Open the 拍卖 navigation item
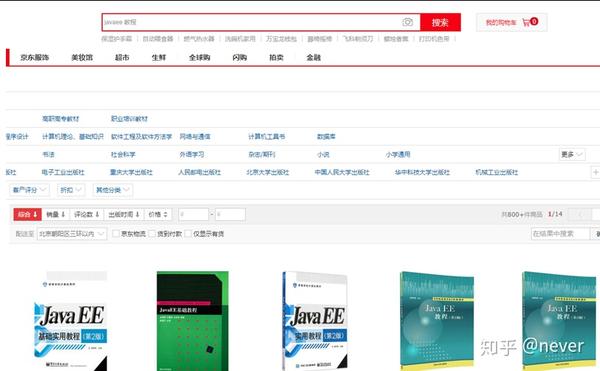Image resolution: width=600 pixels, height=371 pixels. tap(276, 57)
